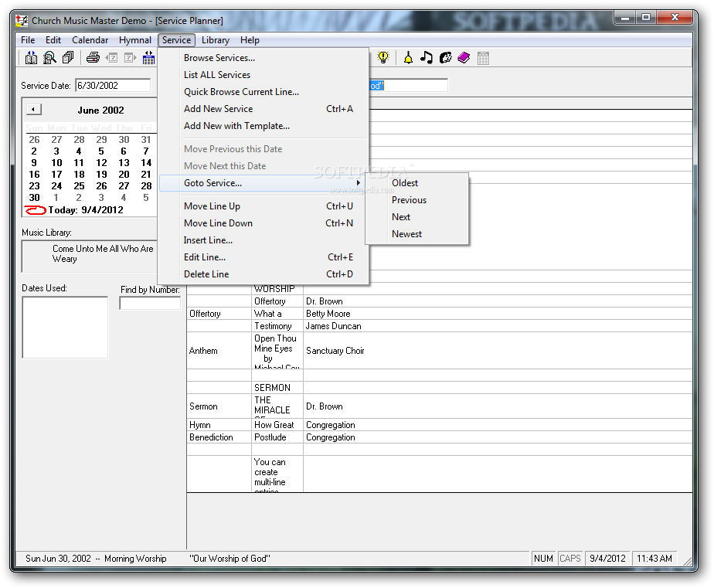The width and height of the screenshot is (714, 588).
Task: Click the copy pages toolbar icon
Action: click(68, 58)
